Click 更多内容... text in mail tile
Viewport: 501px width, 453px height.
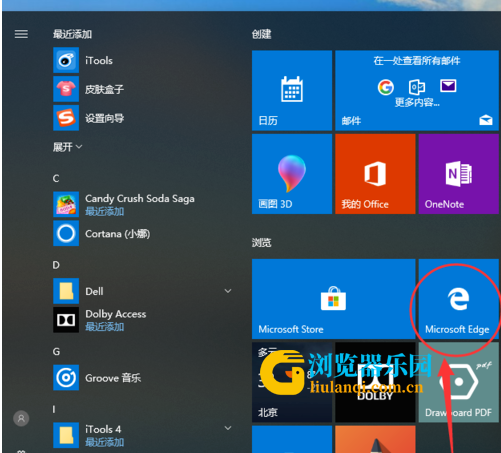pyautogui.click(x=417, y=102)
